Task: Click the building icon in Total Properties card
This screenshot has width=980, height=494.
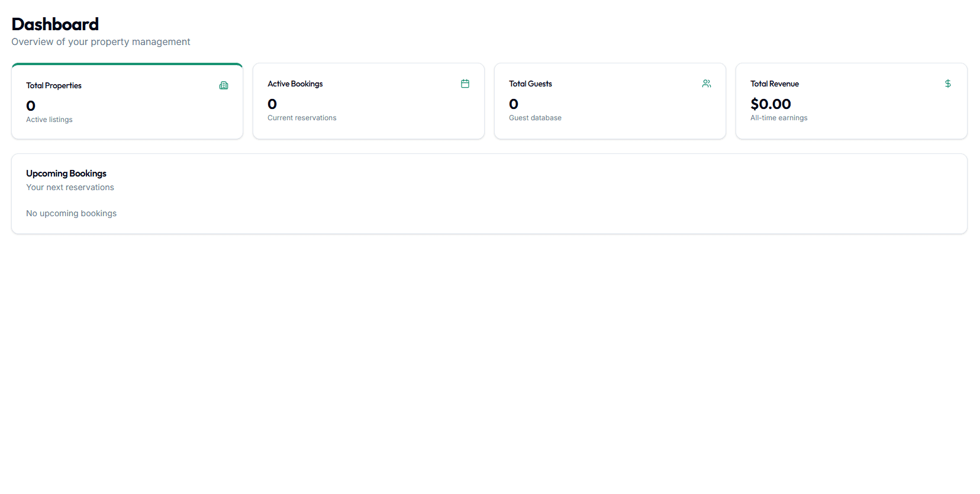Action: 224,85
